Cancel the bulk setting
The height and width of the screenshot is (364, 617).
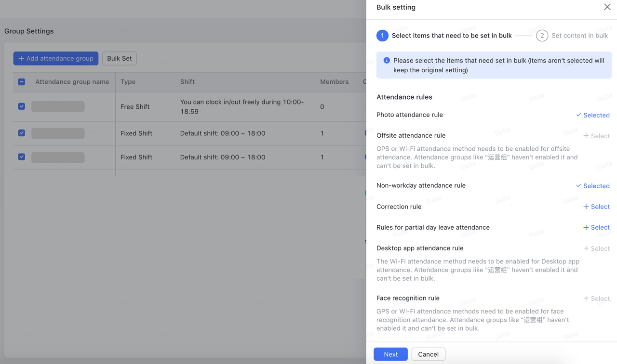(x=428, y=354)
